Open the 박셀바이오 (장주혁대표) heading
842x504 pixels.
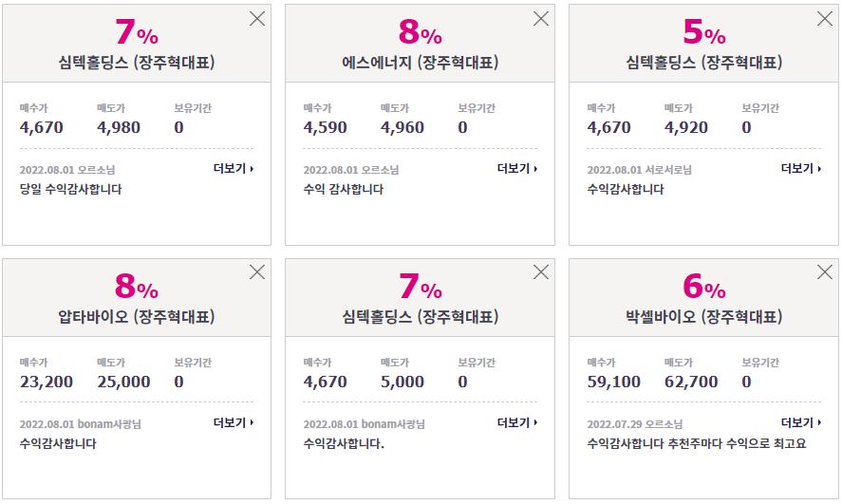pyautogui.click(x=703, y=317)
